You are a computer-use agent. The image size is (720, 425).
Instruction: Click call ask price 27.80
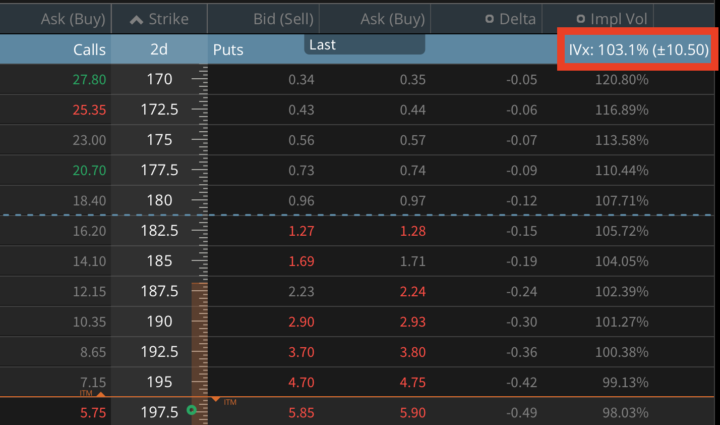pyautogui.click(x=90, y=79)
